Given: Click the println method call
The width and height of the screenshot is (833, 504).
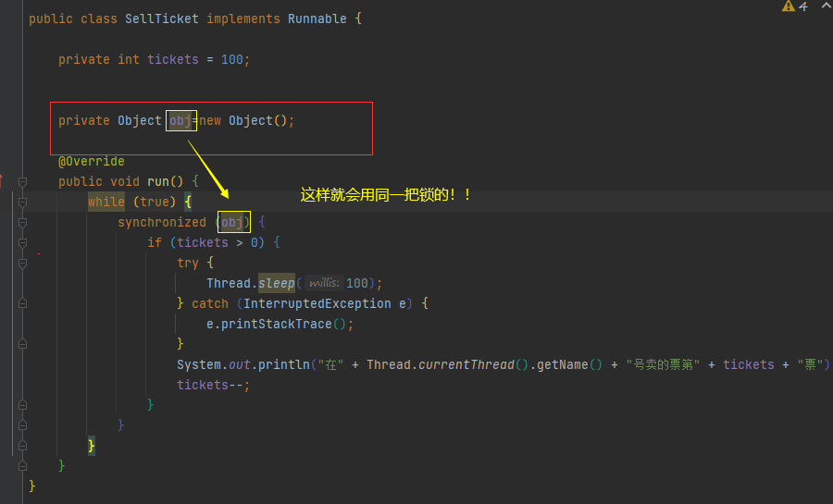Looking at the screenshot, I should 284,365.
